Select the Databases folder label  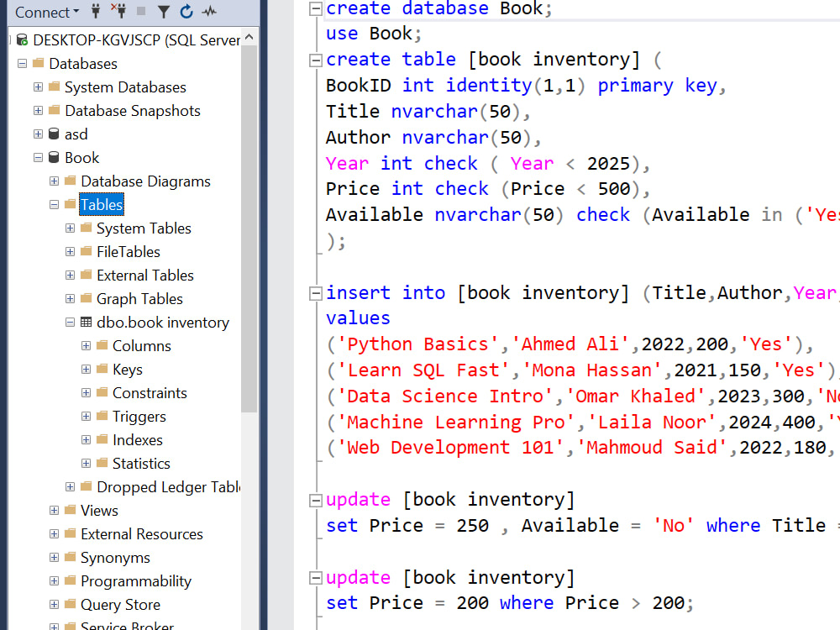pos(83,64)
